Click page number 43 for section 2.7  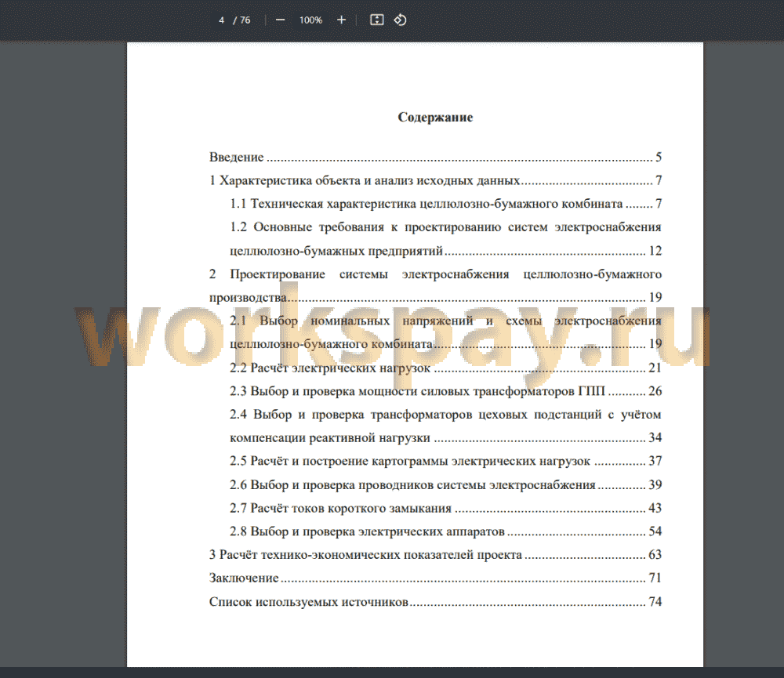pos(655,508)
